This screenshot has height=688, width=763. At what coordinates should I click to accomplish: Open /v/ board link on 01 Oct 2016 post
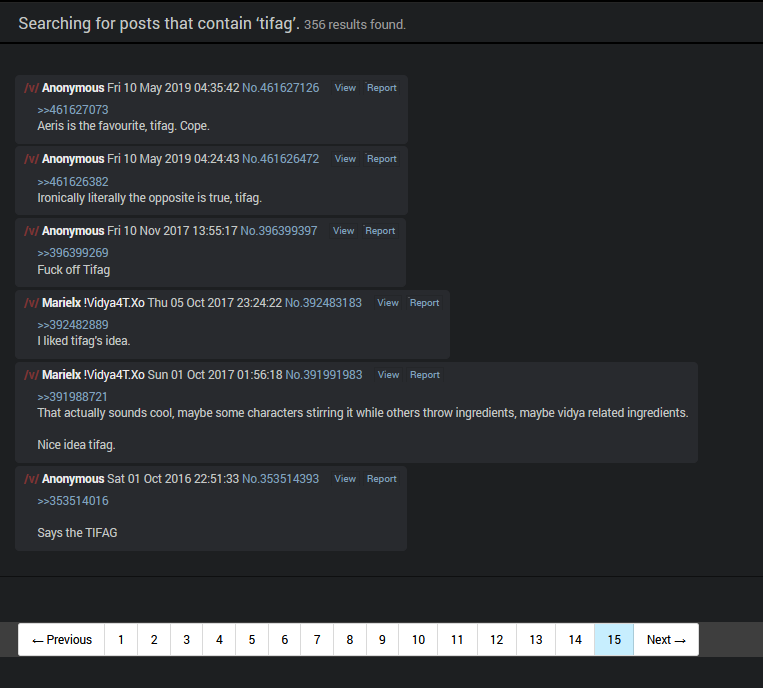(x=32, y=479)
